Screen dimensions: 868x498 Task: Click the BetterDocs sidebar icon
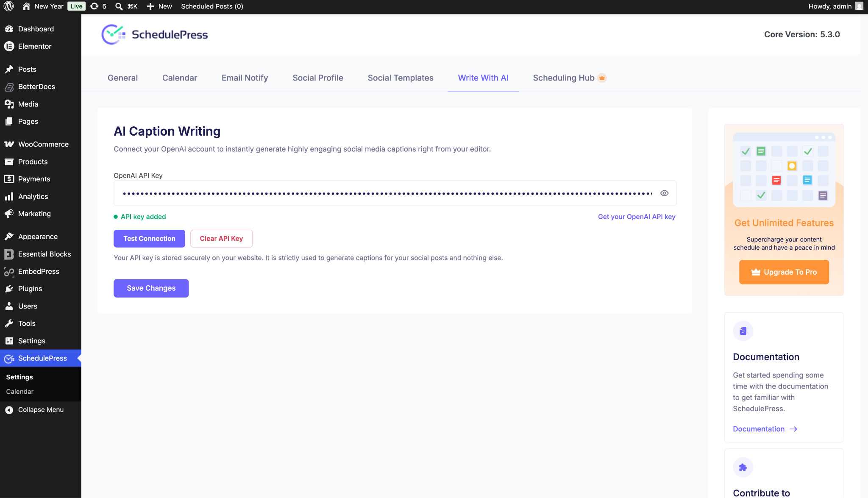point(9,86)
